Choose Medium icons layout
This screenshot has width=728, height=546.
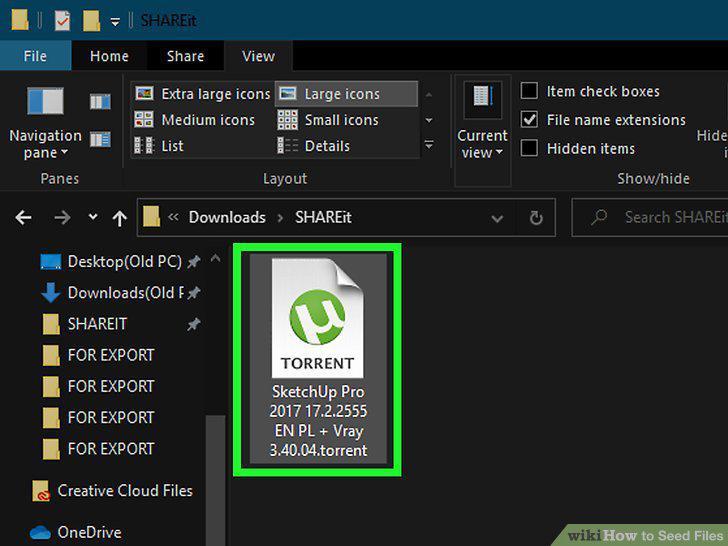tap(195, 120)
